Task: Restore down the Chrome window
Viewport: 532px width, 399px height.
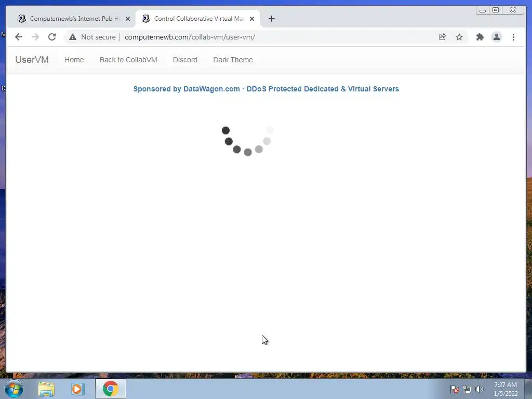Action: (495, 10)
